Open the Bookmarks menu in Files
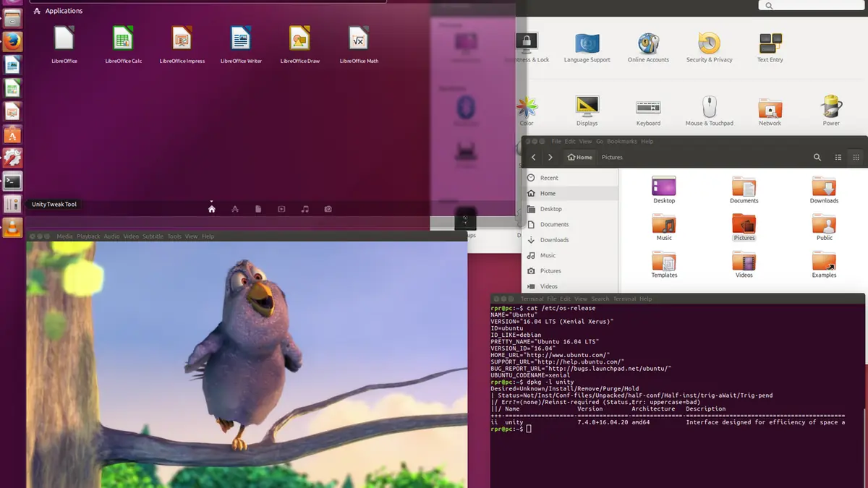The width and height of the screenshot is (868, 488). tap(622, 142)
